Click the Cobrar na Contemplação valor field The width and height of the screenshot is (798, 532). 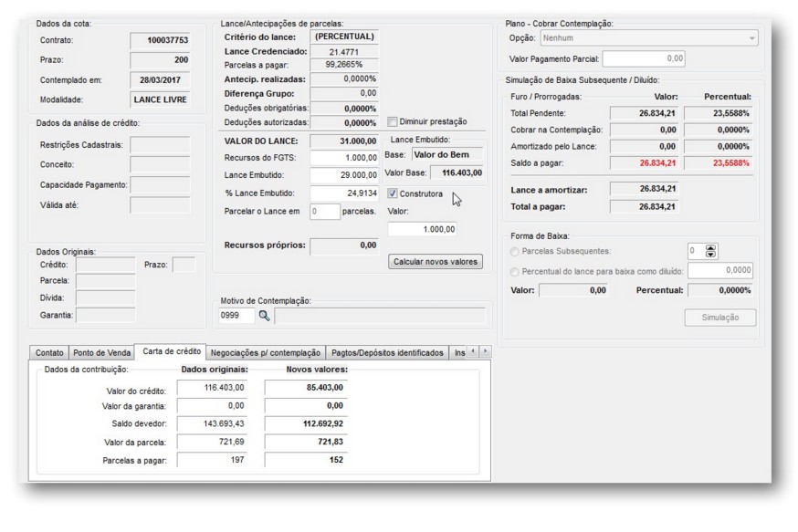(x=645, y=130)
